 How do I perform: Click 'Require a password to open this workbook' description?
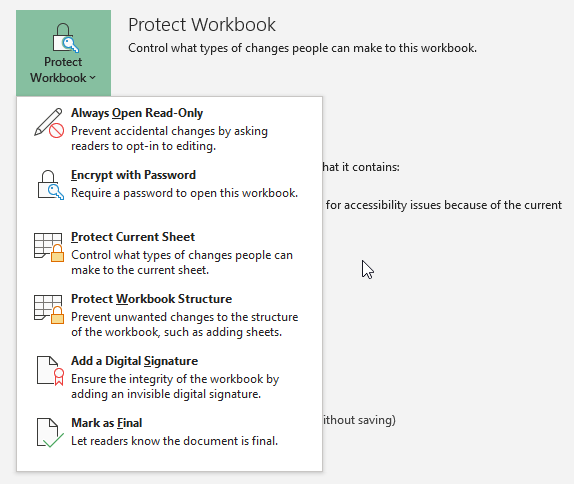[x=184, y=193]
